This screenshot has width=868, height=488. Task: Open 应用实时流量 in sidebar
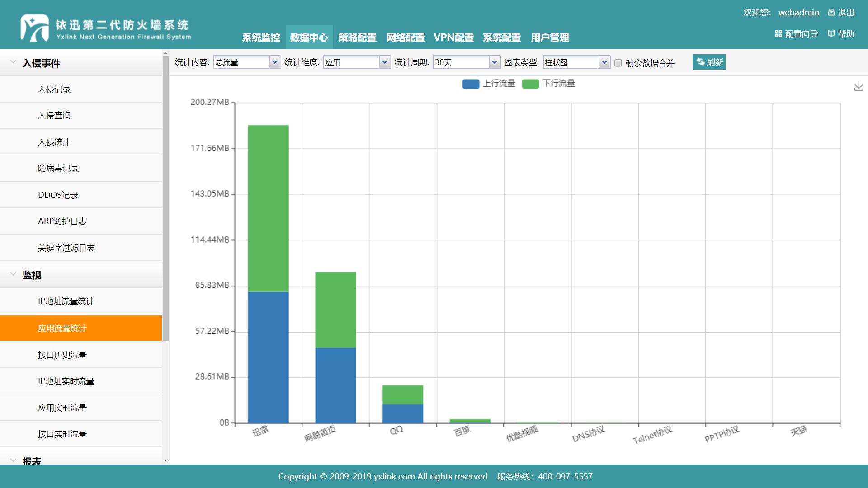click(x=81, y=408)
